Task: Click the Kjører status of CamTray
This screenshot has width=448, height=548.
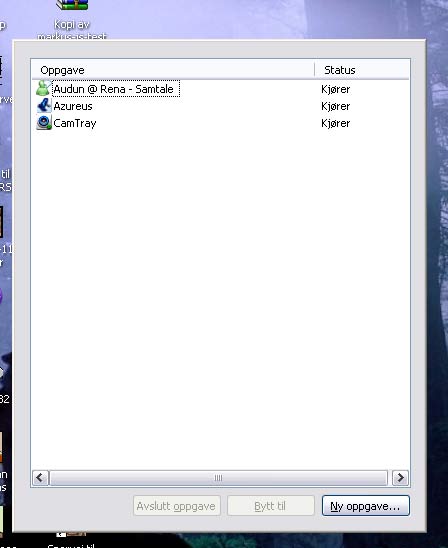Action: pos(335,123)
